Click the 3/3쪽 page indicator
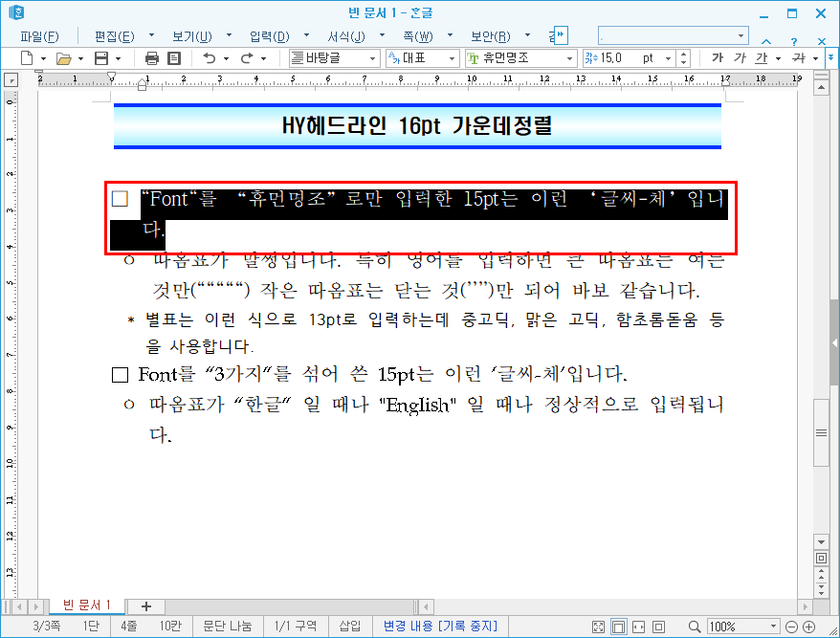 [47, 626]
